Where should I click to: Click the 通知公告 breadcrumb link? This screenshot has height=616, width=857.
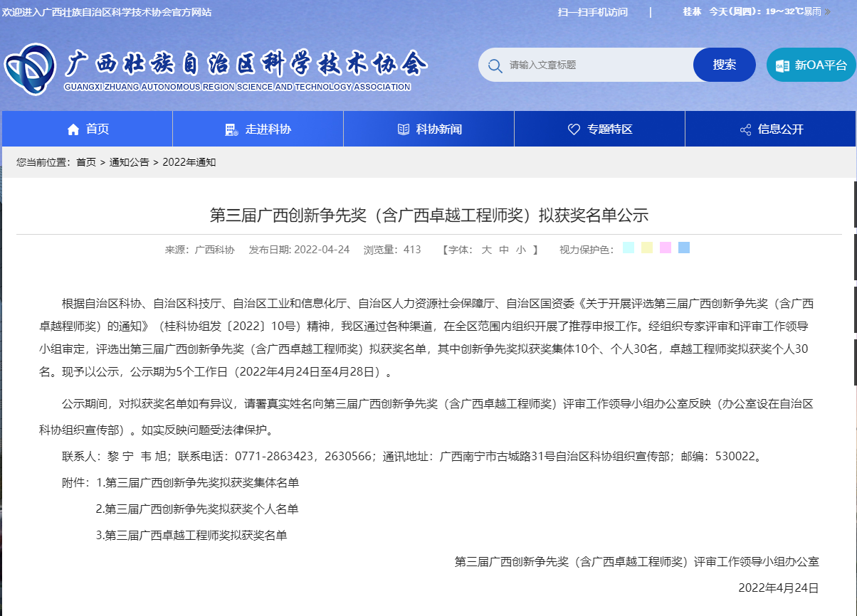[x=130, y=162]
